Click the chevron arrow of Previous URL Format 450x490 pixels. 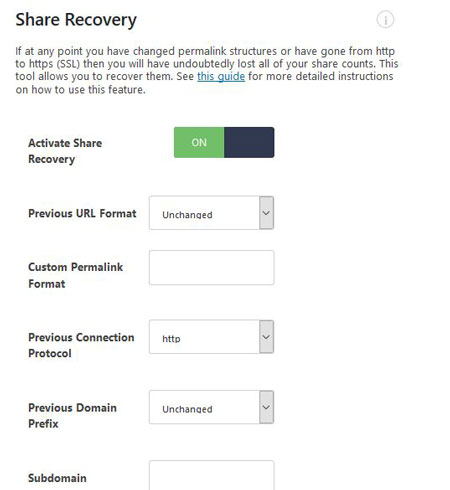(266, 213)
